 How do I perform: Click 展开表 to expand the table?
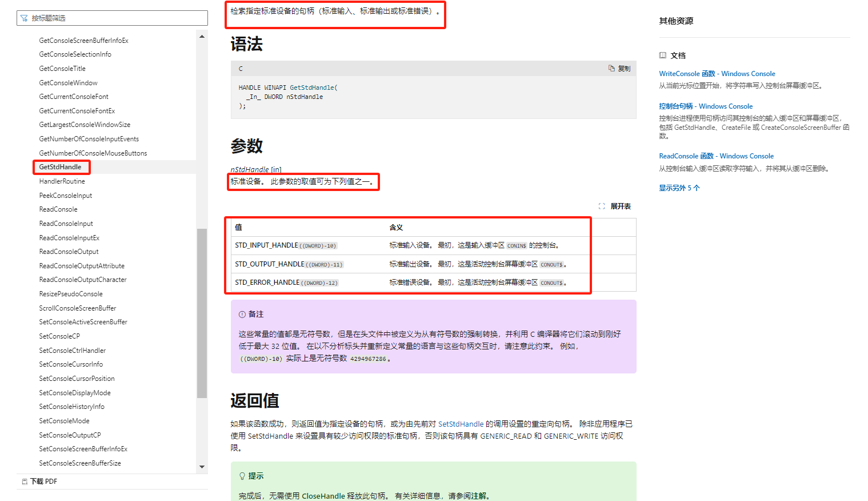coord(621,206)
